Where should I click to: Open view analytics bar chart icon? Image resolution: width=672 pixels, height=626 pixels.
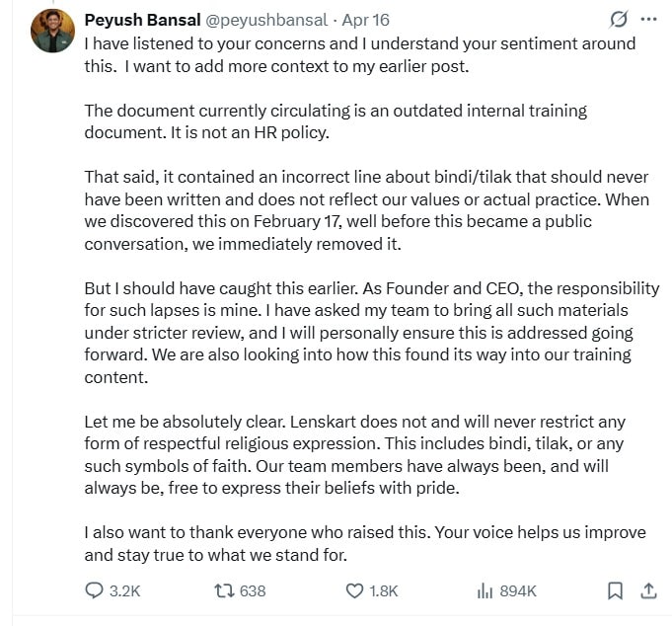coord(485,590)
